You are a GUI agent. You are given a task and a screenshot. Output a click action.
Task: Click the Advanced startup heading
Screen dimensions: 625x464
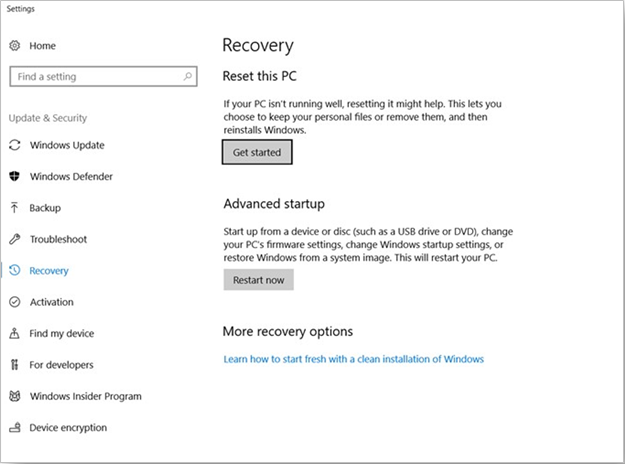pos(274,204)
